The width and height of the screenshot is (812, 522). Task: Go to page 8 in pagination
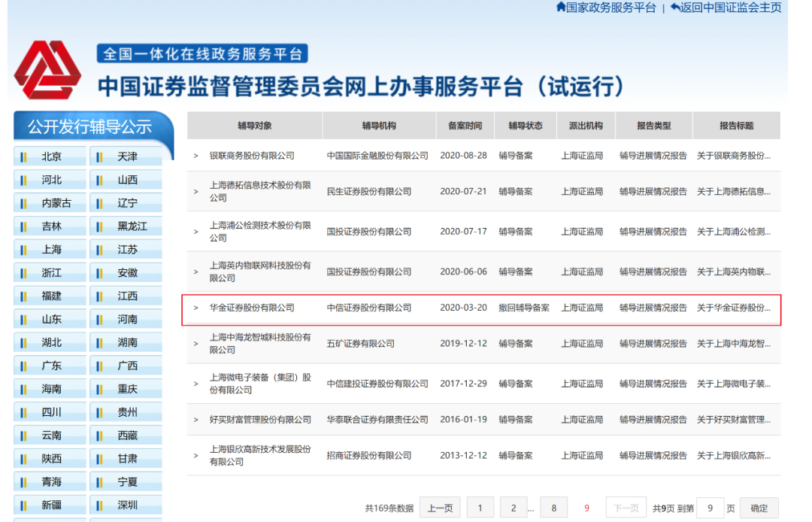point(554,508)
